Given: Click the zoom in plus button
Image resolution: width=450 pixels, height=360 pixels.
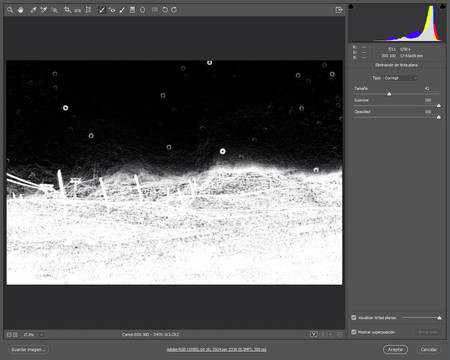Looking at the screenshot, I should click(15, 334).
